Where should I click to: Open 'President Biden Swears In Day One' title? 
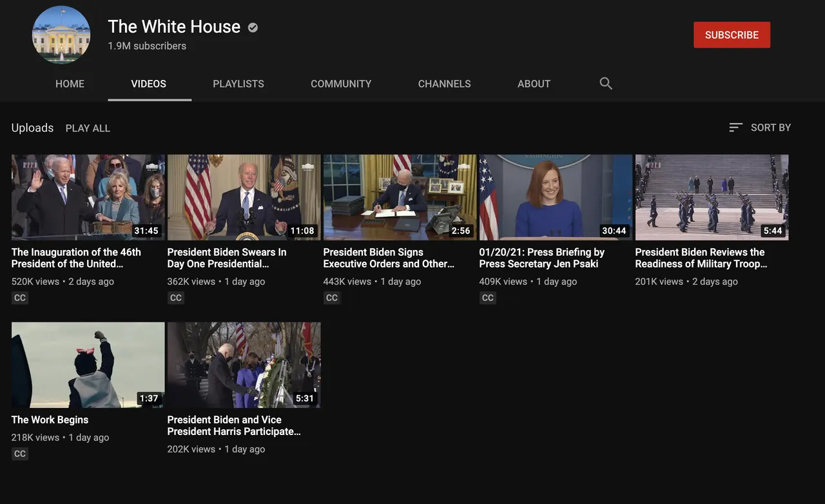click(227, 258)
